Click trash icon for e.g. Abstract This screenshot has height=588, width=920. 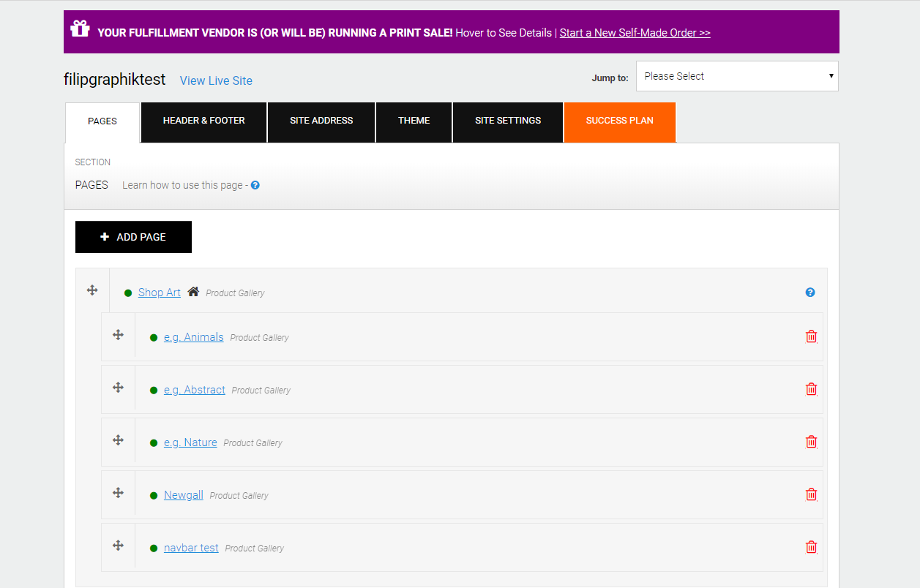click(811, 389)
